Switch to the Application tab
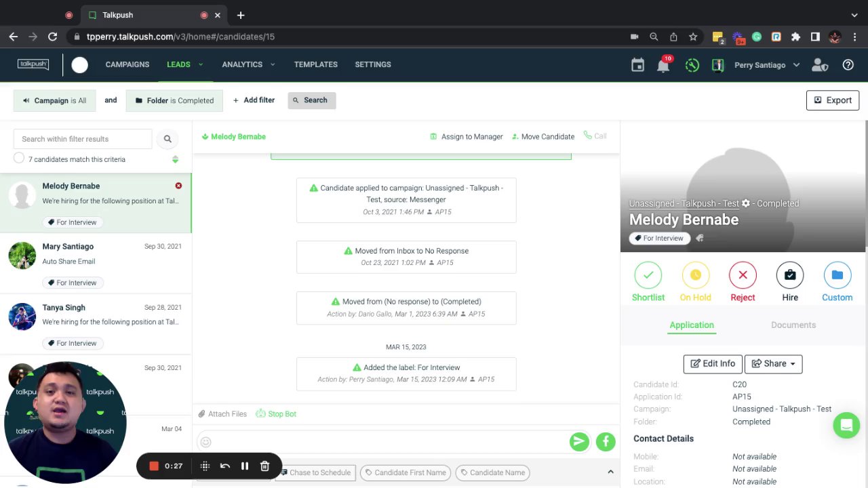The image size is (868, 488). pos(692,325)
